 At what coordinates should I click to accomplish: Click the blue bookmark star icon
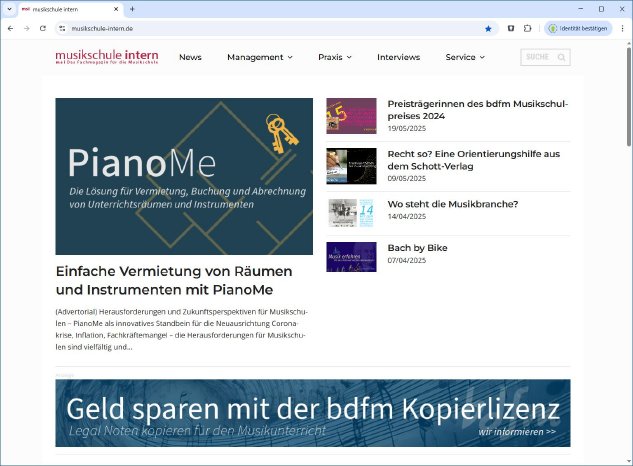tap(488, 28)
